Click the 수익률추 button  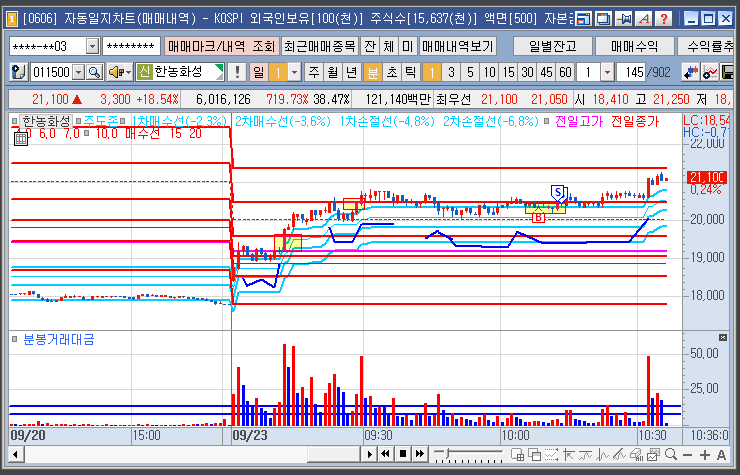[x=707, y=46]
